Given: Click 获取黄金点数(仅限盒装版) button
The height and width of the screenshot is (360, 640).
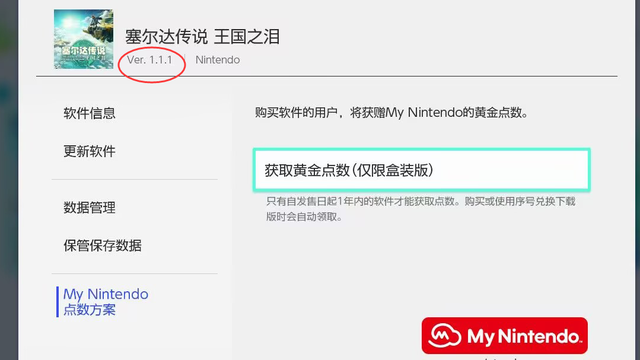Looking at the screenshot, I should coord(422,170).
